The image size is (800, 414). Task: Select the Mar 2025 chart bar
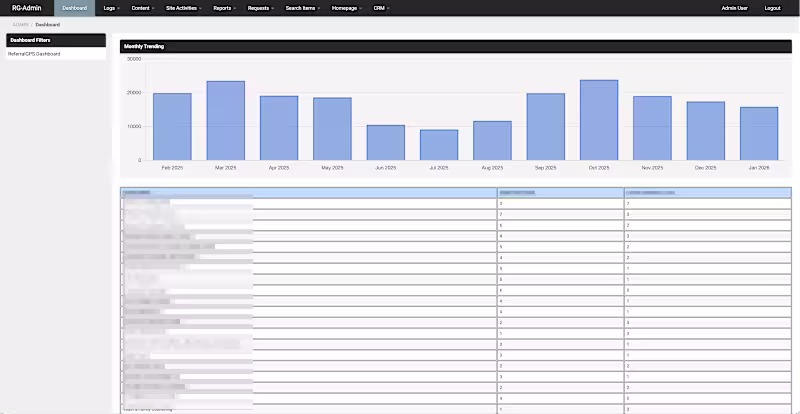point(226,120)
